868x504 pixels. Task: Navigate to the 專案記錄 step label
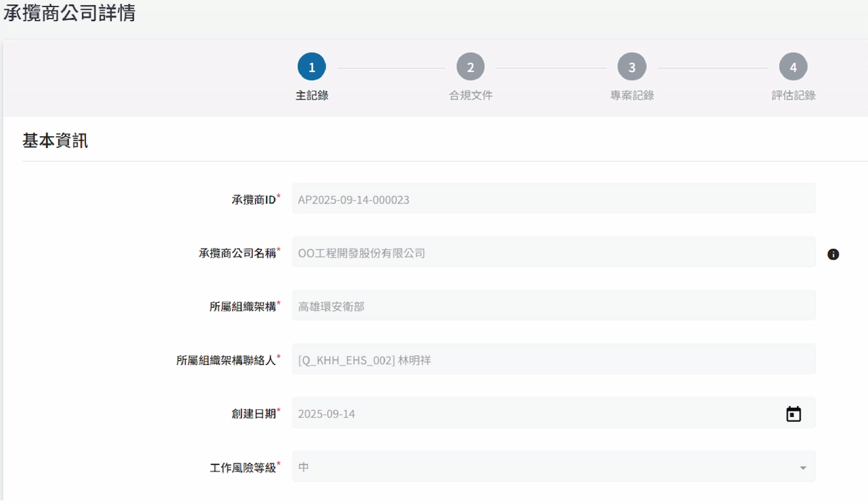coord(632,95)
